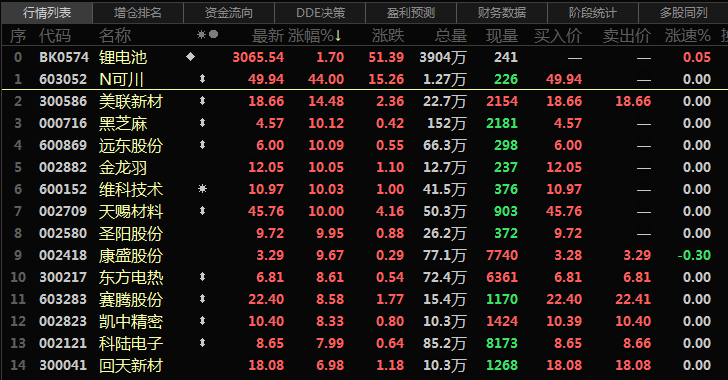This screenshot has width=728, height=380.
Task: Click the 44.00 gain percentage
Action: click(x=326, y=79)
